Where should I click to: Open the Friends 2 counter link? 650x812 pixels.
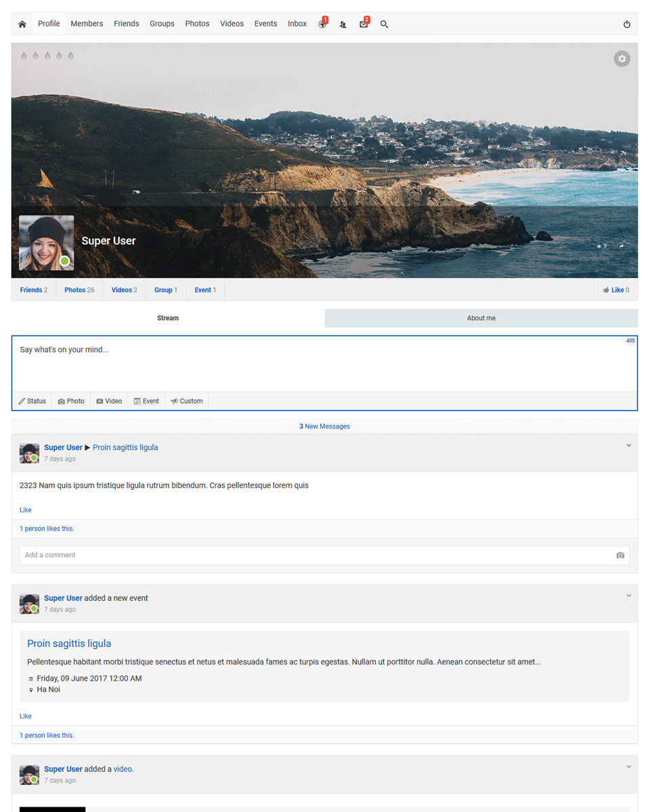click(x=34, y=290)
